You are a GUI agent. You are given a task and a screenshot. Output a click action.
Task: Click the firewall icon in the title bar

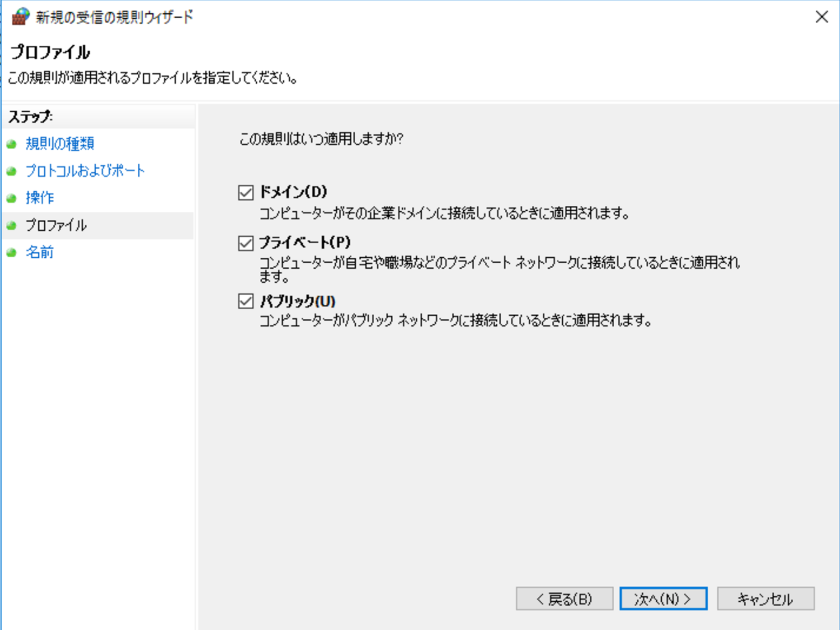point(19,16)
